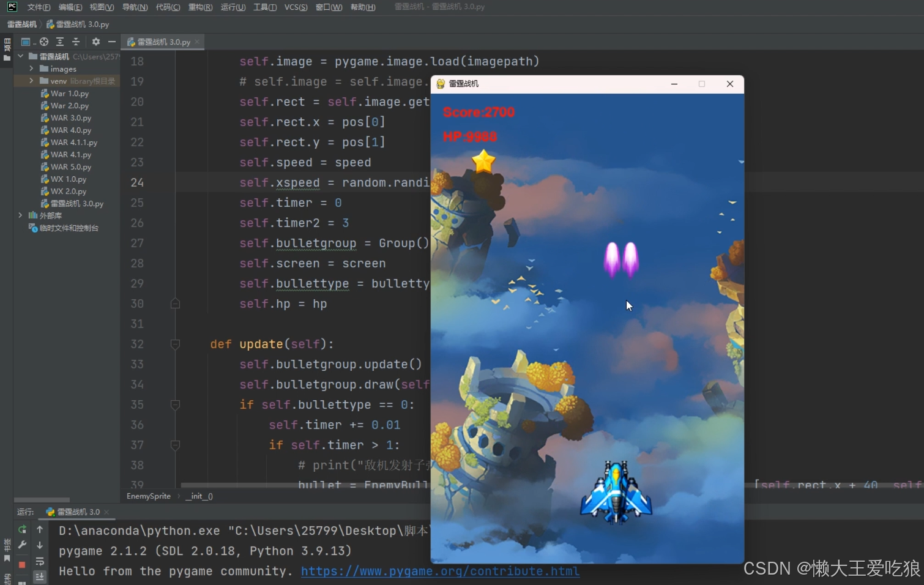Click line number 24 in the gutter

(x=137, y=182)
